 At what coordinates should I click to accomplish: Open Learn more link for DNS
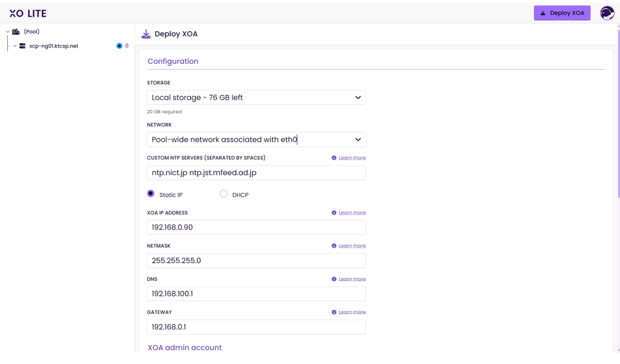coord(352,279)
